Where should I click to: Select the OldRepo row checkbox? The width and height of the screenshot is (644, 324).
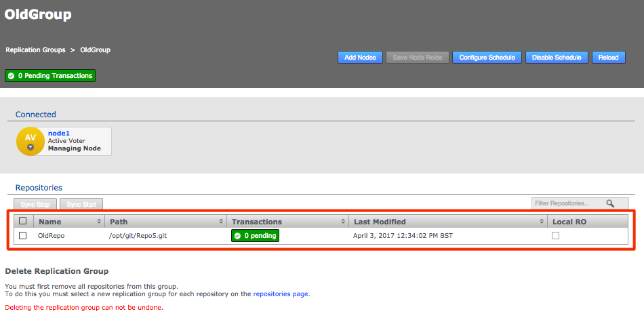click(x=23, y=236)
